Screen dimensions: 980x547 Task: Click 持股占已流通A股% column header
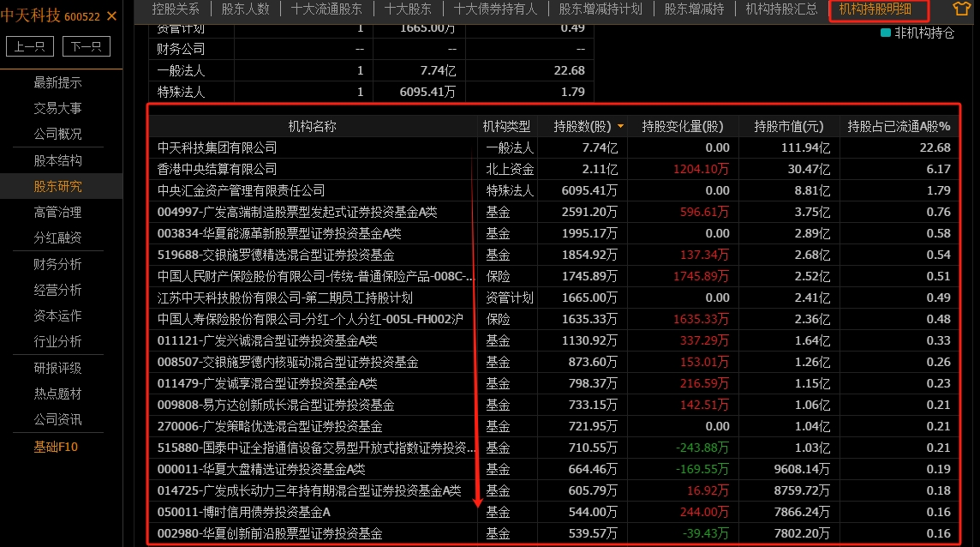point(899,126)
